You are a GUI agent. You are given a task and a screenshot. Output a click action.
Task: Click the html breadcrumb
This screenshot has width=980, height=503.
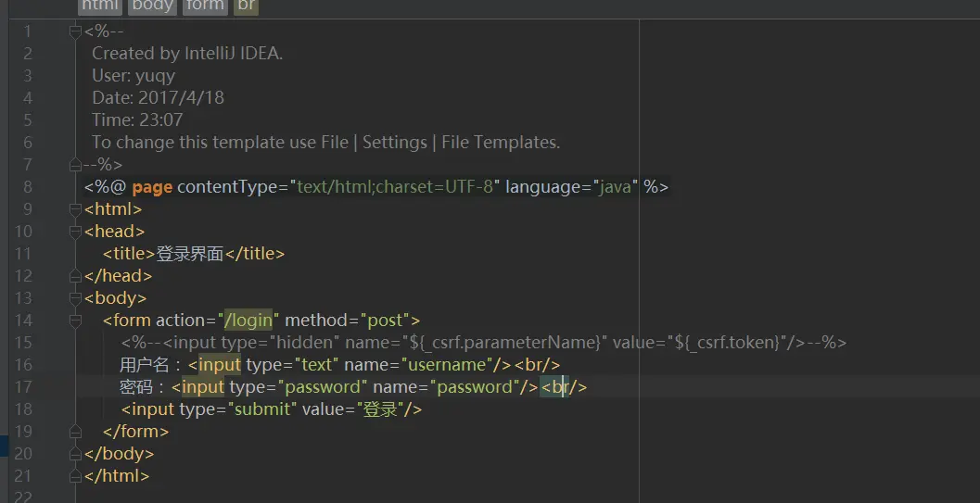coord(99,6)
